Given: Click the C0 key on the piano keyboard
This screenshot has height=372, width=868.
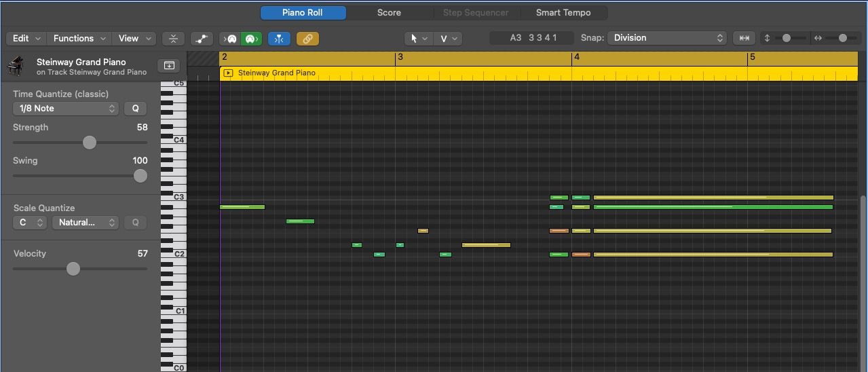Looking at the screenshot, I should click(173, 368).
